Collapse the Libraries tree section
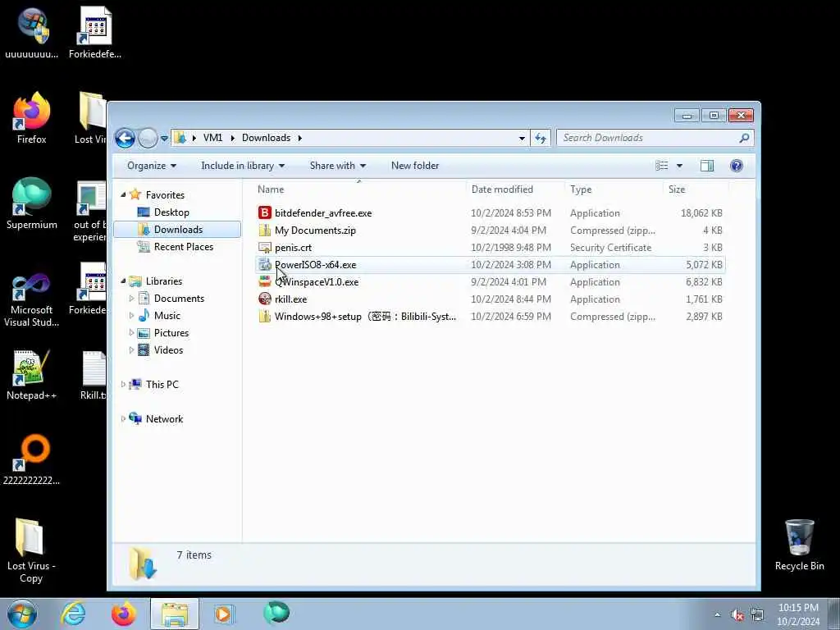The height and width of the screenshot is (630, 840). point(123,281)
